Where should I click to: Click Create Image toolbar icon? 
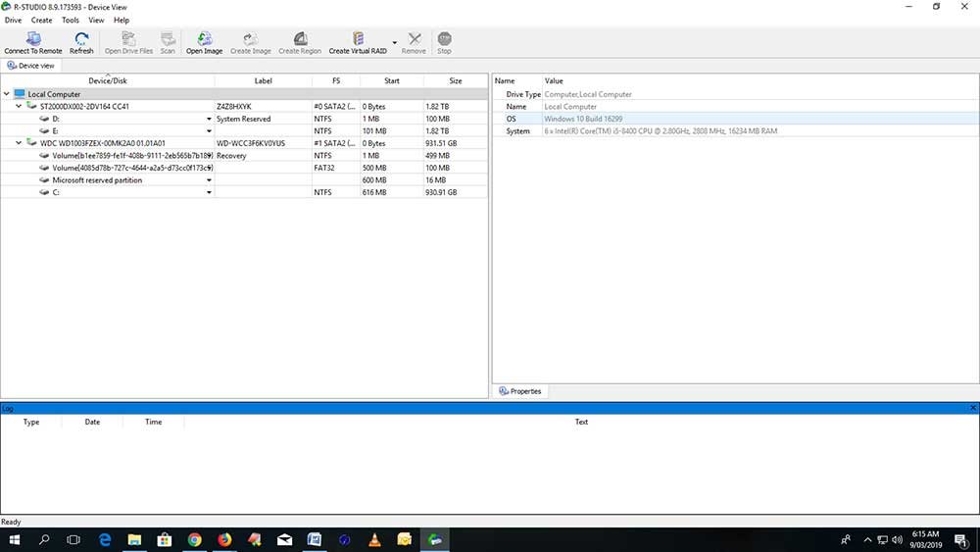[x=251, y=43]
